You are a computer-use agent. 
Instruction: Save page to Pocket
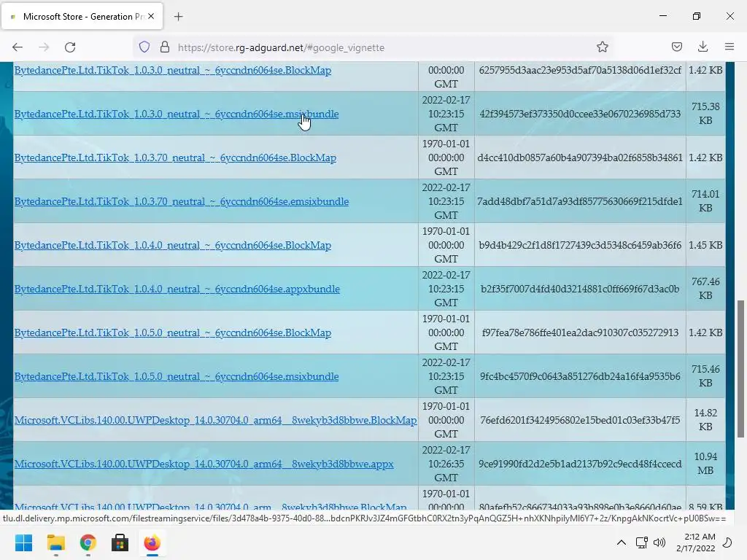pyautogui.click(x=676, y=47)
